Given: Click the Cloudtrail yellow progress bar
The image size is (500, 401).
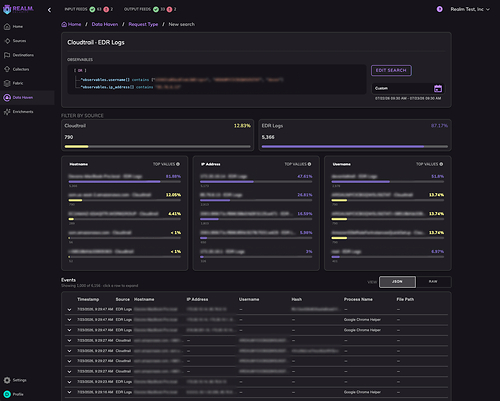Looking at the screenshot, I should 76,146.
